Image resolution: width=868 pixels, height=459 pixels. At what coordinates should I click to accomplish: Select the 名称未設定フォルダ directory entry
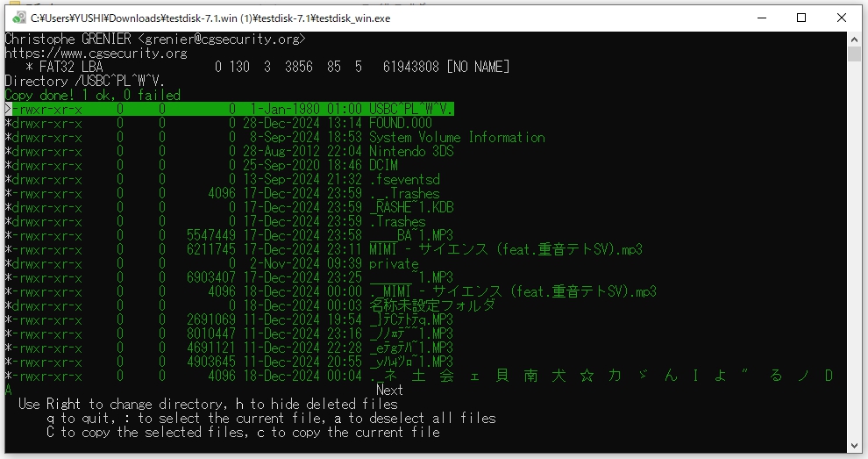[x=431, y=305]
